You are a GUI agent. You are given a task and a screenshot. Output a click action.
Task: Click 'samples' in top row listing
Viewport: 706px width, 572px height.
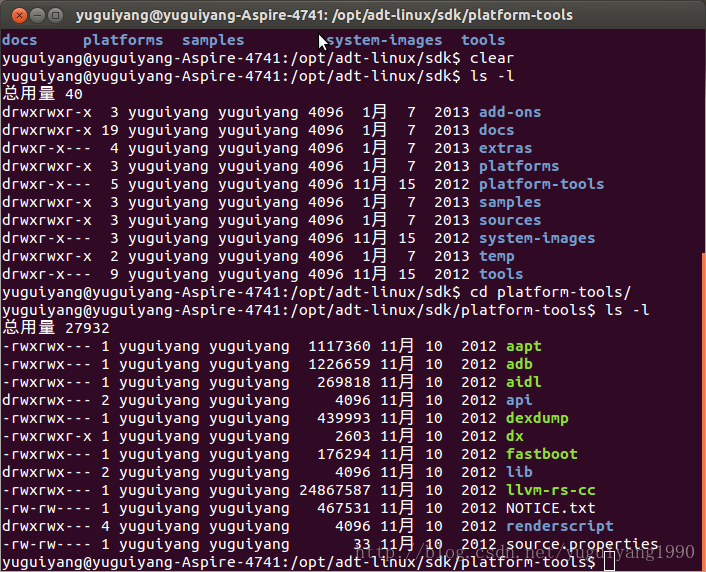213,40
